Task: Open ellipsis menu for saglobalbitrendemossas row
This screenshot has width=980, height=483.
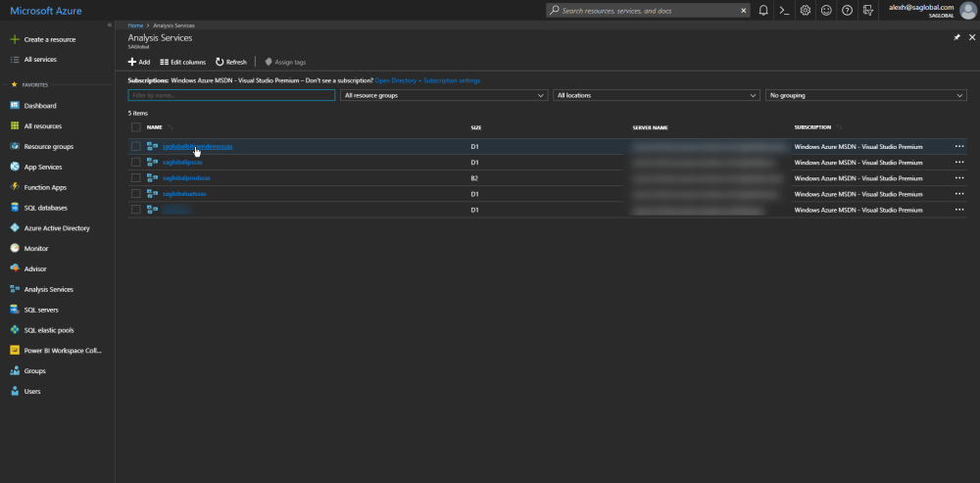Action: tap(959, 146)
